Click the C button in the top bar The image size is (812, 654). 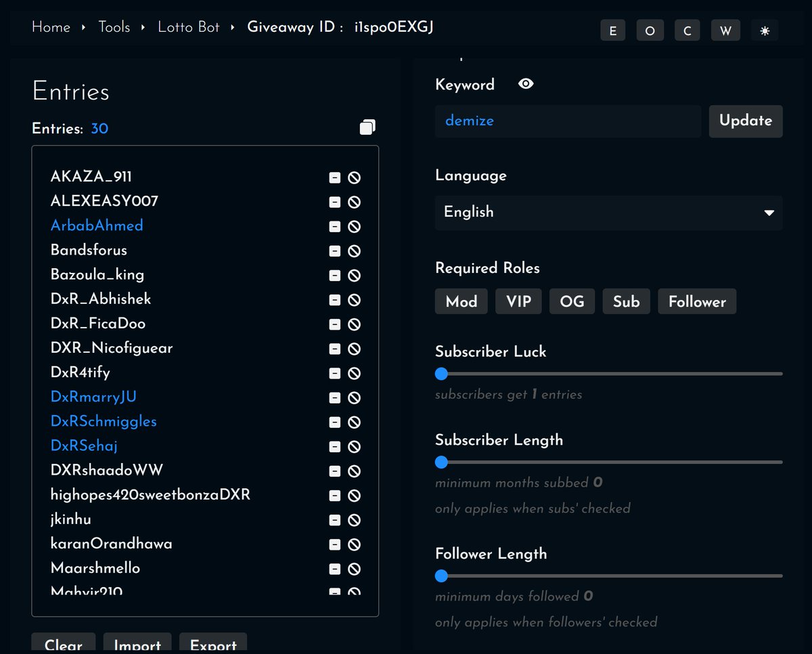click(687, 30)
